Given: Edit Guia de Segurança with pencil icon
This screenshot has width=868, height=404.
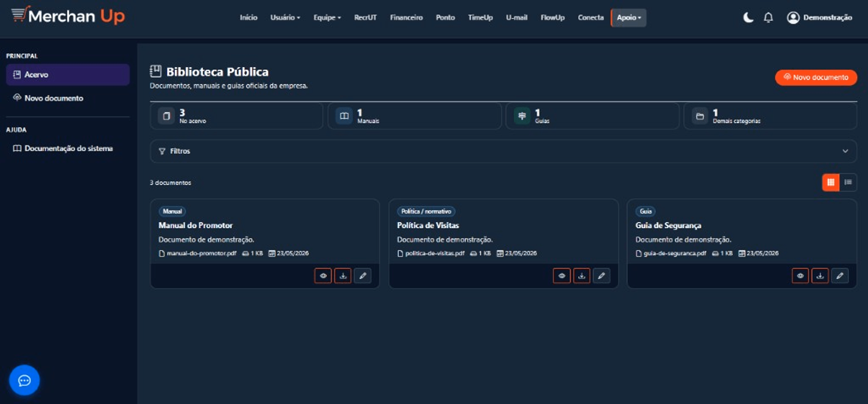Looking at the screenshot, I should click(840, 276).
